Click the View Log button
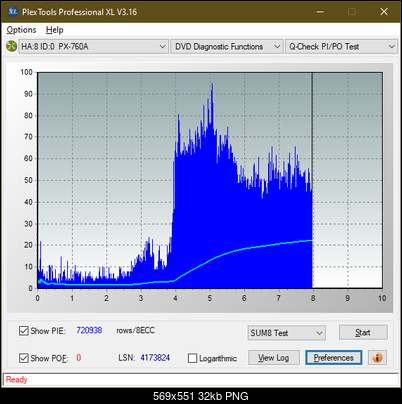 [274, 358]
